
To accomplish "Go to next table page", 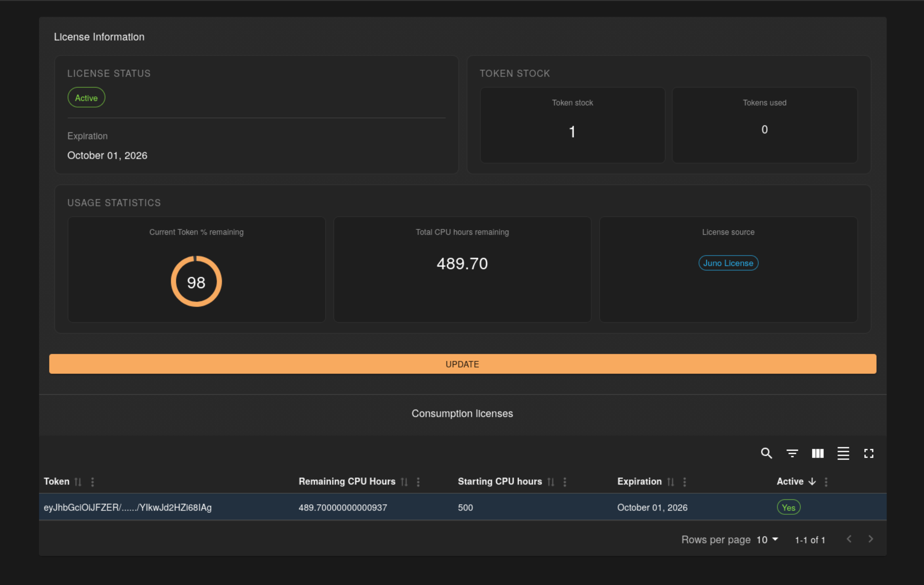I will (870, 539).
